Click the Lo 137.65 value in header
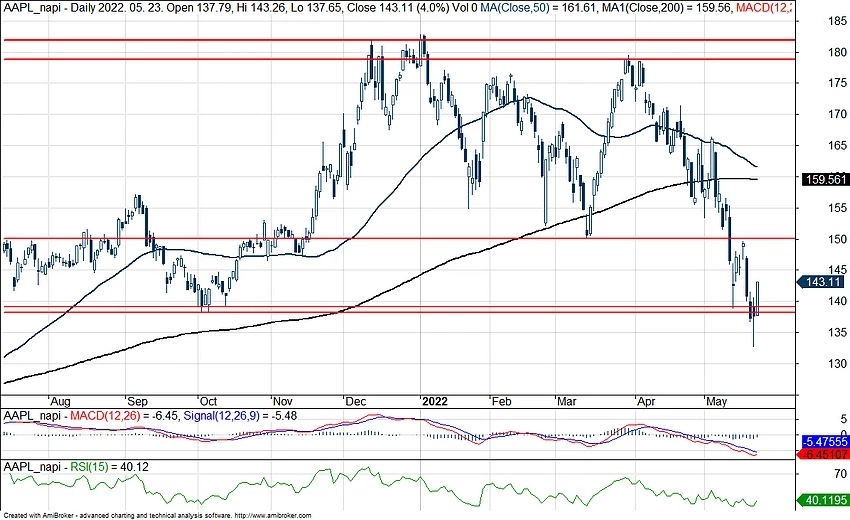Image resolution: width=850 pixels, height=520 pixels. [x=319, y=8]
